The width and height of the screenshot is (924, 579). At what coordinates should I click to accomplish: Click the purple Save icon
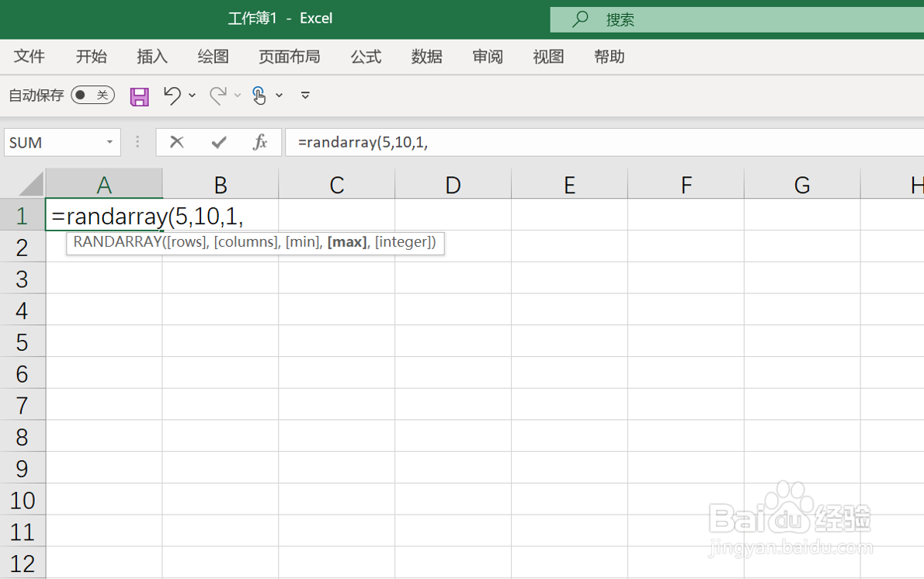click(139, 96)
